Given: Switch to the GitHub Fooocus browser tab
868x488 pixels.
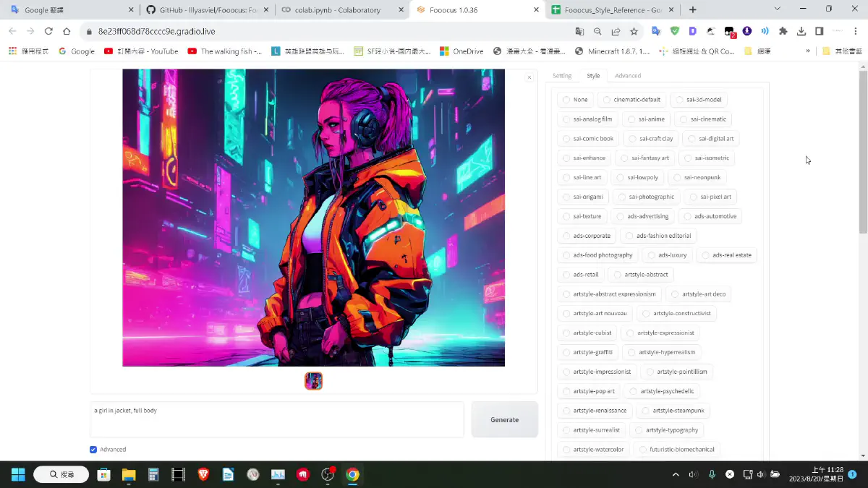Looking at the screenshot, I should pos(206,10).
